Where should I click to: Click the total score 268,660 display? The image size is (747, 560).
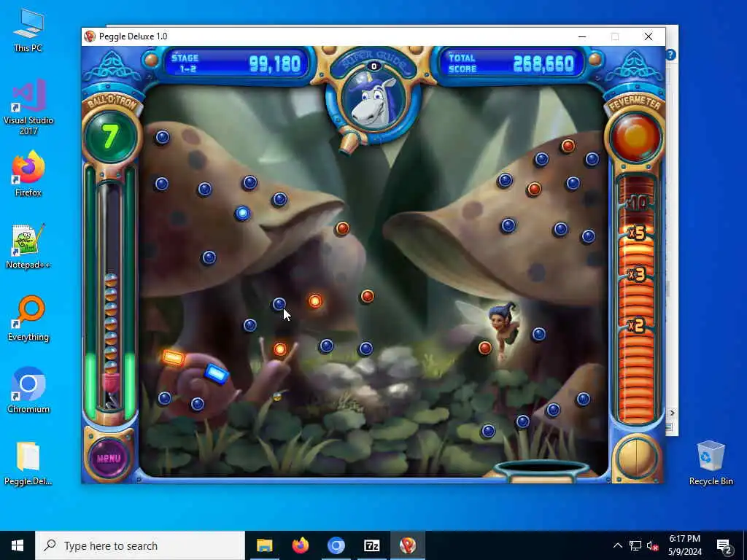click(x=543, y=64)
